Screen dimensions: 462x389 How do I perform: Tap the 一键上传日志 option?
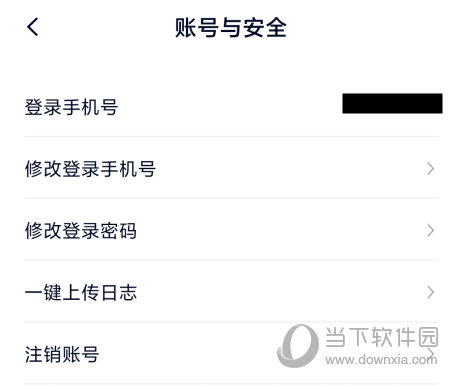[231, 292]
